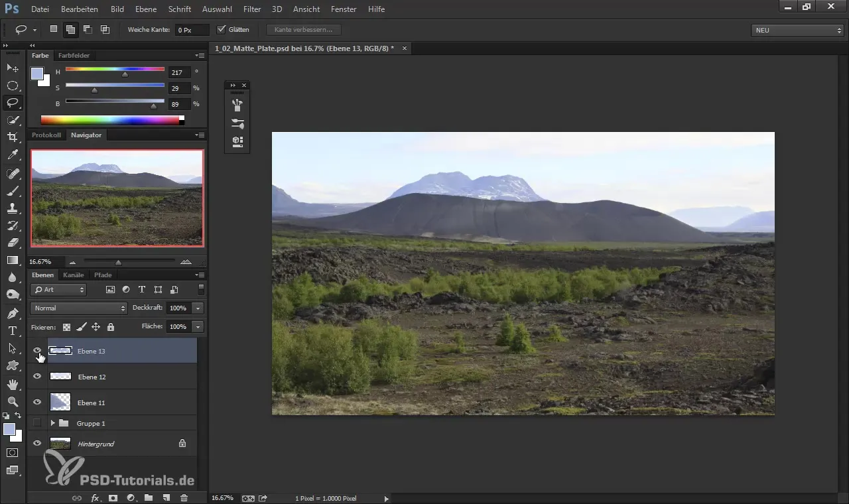Select the Hand tool

pyautogui.click(x=13, y=384)
